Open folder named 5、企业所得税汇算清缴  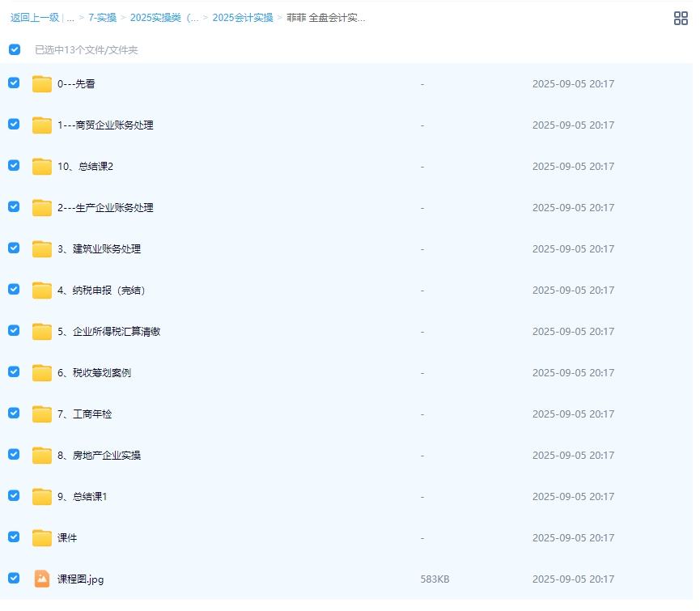[109, 332]
